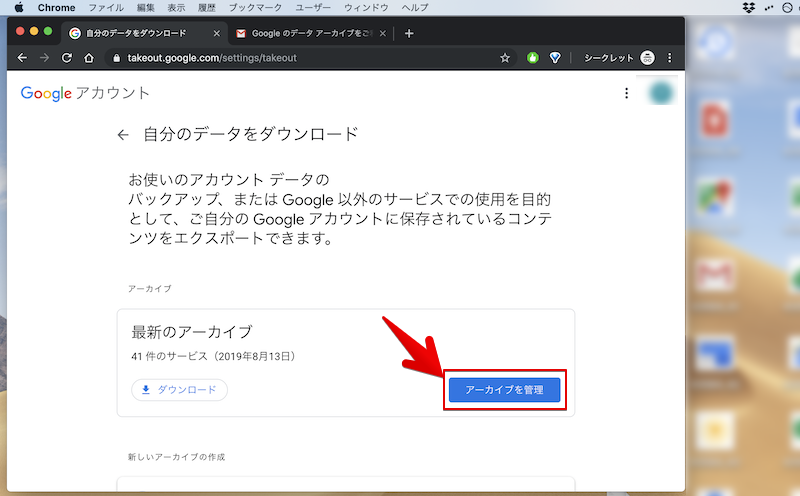800x496 pixels.
Task: Go to the browser home page
Action: pyautogui.click(x=89, y=58)
